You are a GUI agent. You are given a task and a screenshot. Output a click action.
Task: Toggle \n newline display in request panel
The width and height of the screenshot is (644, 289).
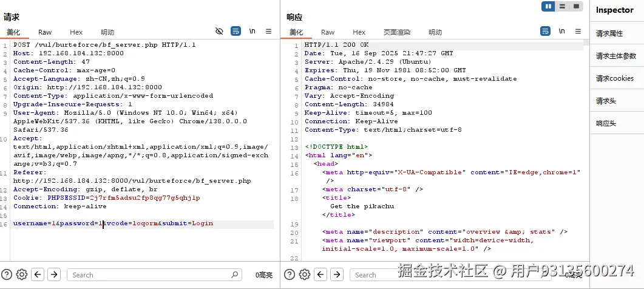[x=252, y=31]
